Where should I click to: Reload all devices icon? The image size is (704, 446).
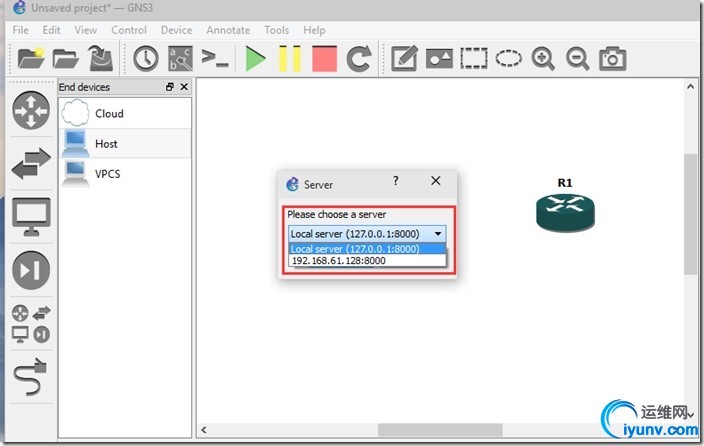359,59
